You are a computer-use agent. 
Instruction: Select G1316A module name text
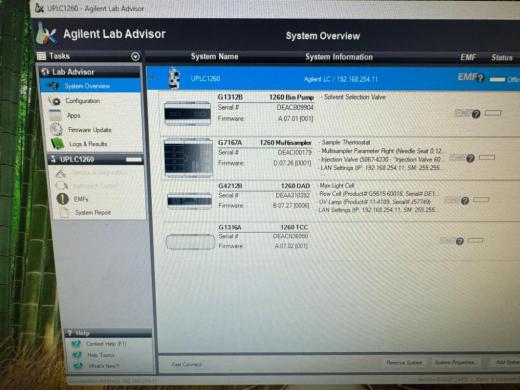[230, 227]
